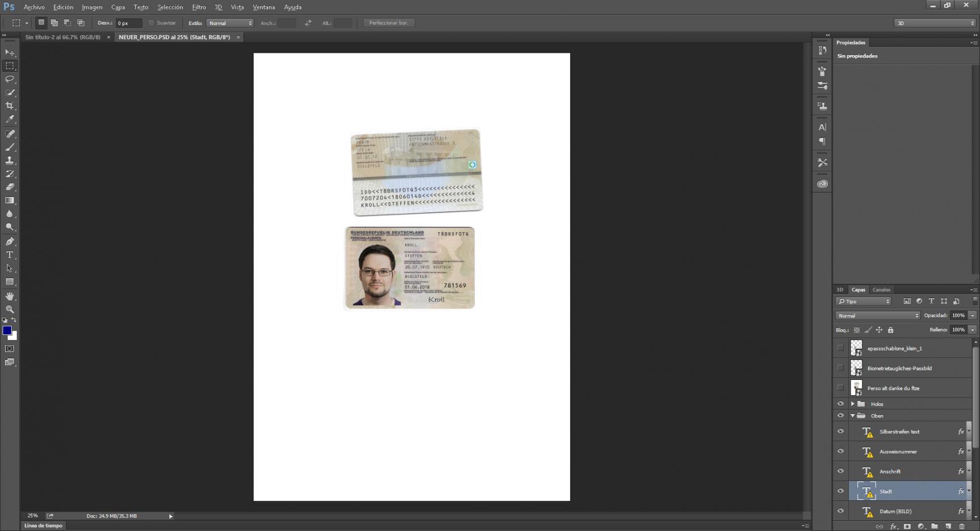Screen dimensions: 980x531
Task: Click the Perfeccionar borde button
Action: click(389, 23)
